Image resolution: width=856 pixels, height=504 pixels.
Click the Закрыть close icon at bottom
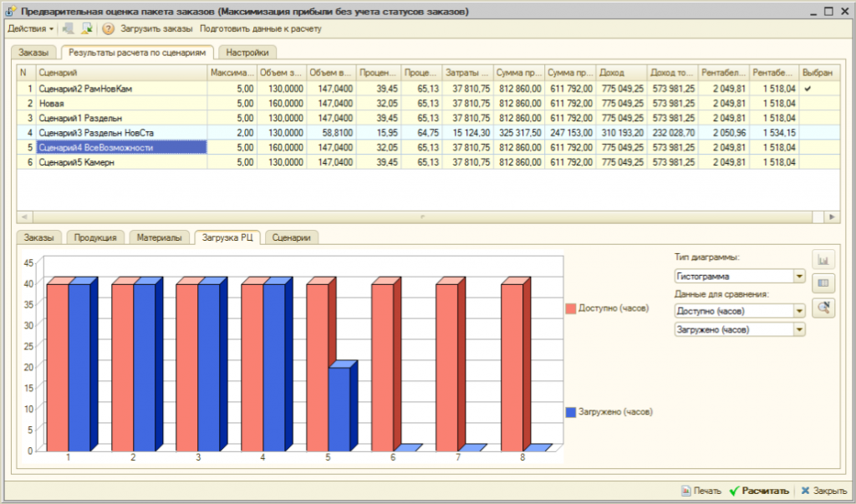805,491
